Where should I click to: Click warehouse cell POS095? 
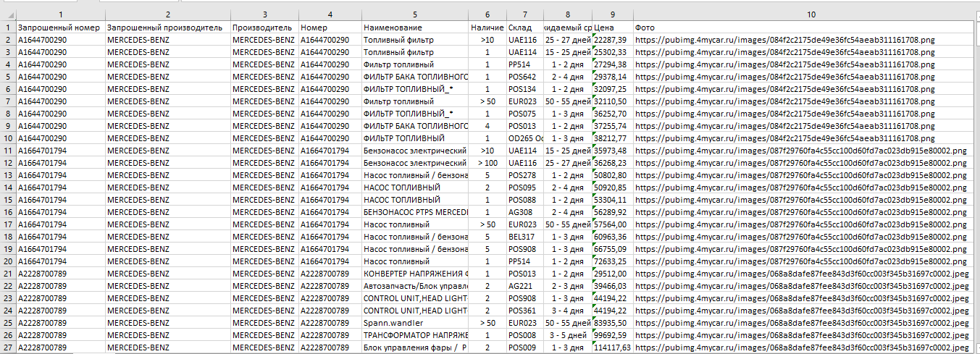point(524,187)
